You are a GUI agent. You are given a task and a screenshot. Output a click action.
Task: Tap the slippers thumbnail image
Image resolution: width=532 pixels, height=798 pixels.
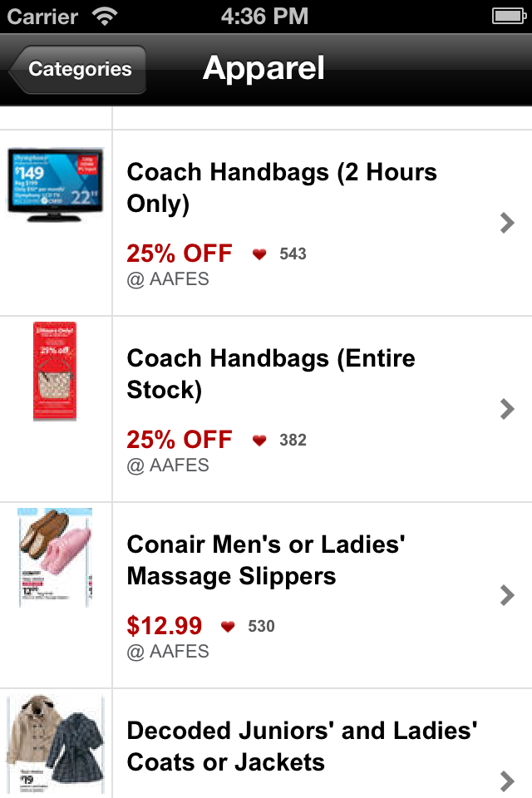[x=55, y=557]
